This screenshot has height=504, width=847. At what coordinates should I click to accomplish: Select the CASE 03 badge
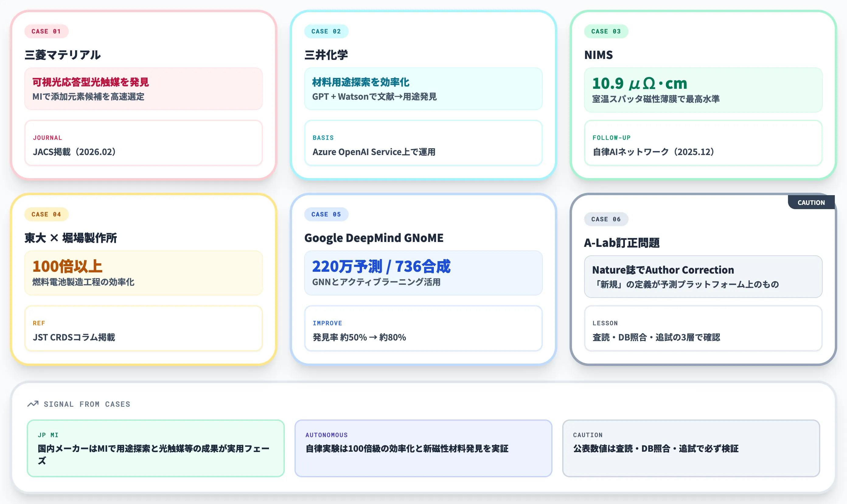606,31
